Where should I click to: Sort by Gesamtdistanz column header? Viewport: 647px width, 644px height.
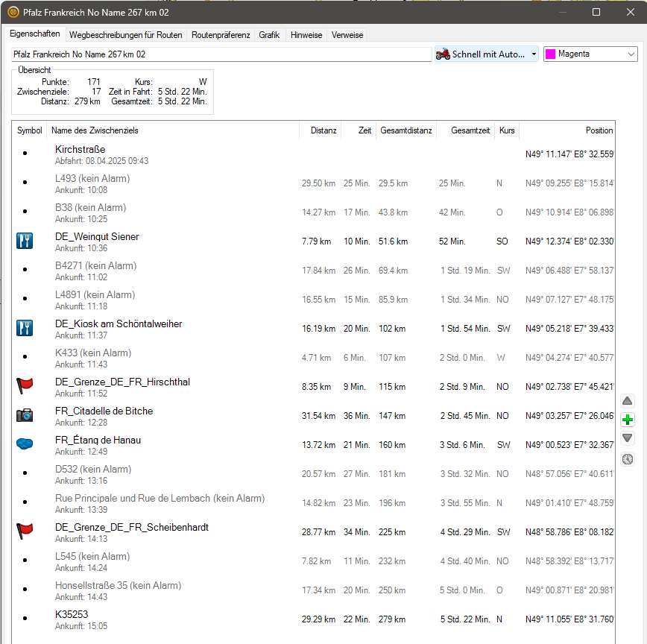click(x=406, y=130)
